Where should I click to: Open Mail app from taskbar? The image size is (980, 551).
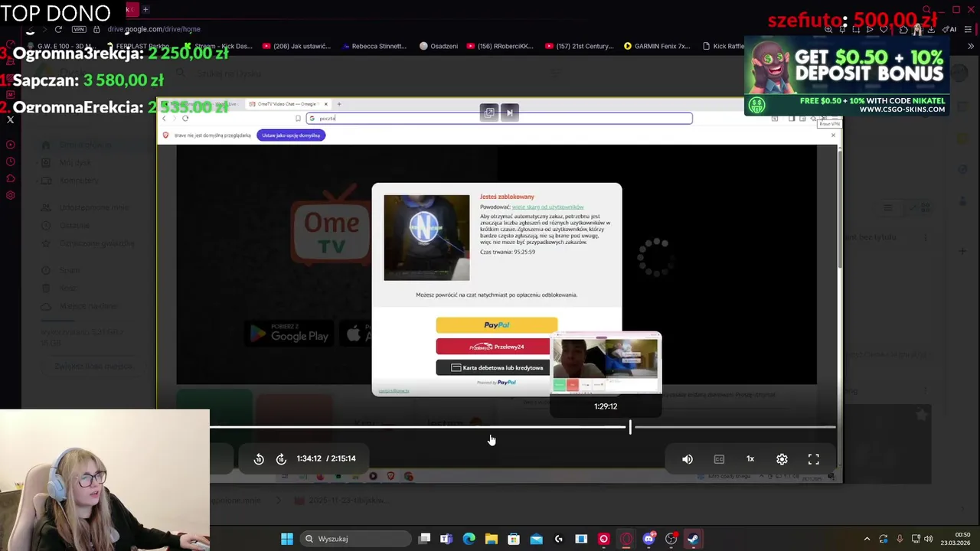[536, 539]
